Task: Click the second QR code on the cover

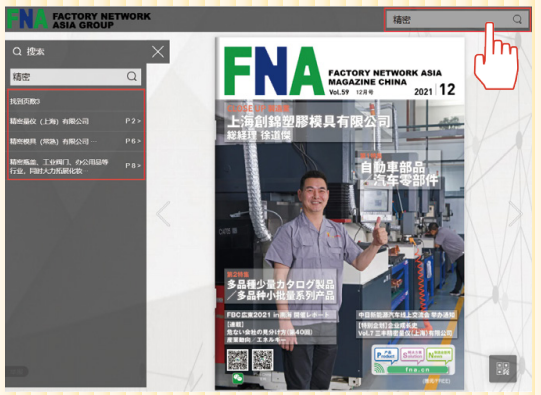Action: coord(263,360)
